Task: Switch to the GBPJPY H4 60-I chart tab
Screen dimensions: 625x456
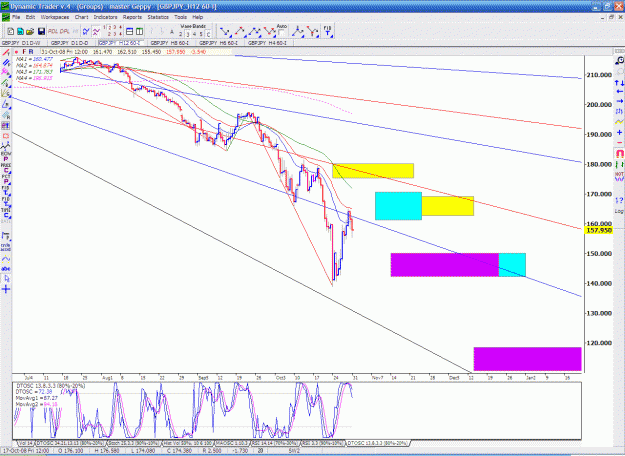Action: coord(267,43)
